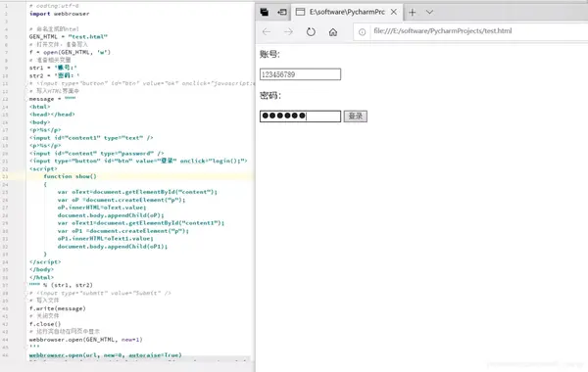Screen dimensions: 588x372
Task: Select the E:\software\PycharmPrc tab
Action: [347, 12]
